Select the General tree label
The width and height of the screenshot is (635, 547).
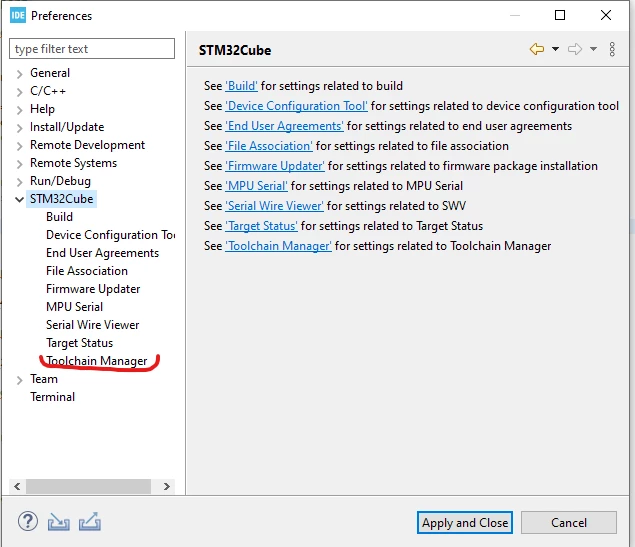point(50,73)
